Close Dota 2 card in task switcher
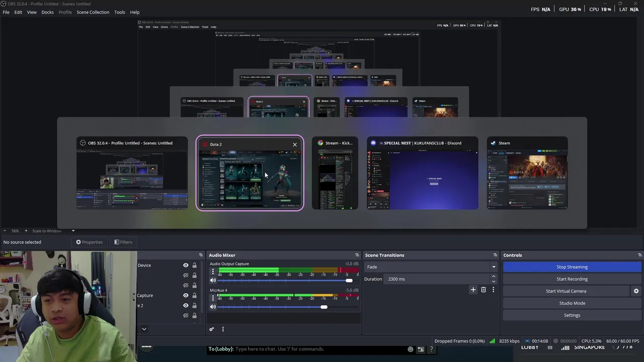The width and height of the screenshot is (644, 362). (x=295, y=145)
